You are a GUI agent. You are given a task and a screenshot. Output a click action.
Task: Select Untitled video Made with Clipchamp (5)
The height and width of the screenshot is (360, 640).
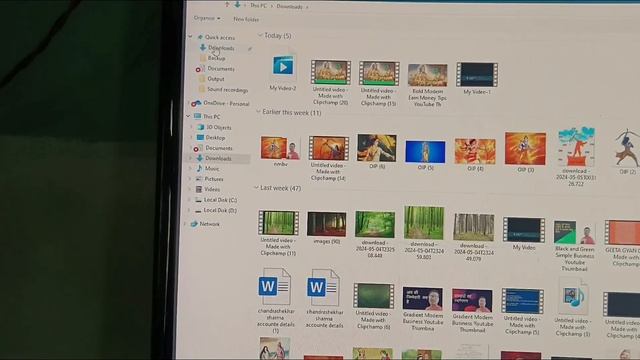coord(522,301)
